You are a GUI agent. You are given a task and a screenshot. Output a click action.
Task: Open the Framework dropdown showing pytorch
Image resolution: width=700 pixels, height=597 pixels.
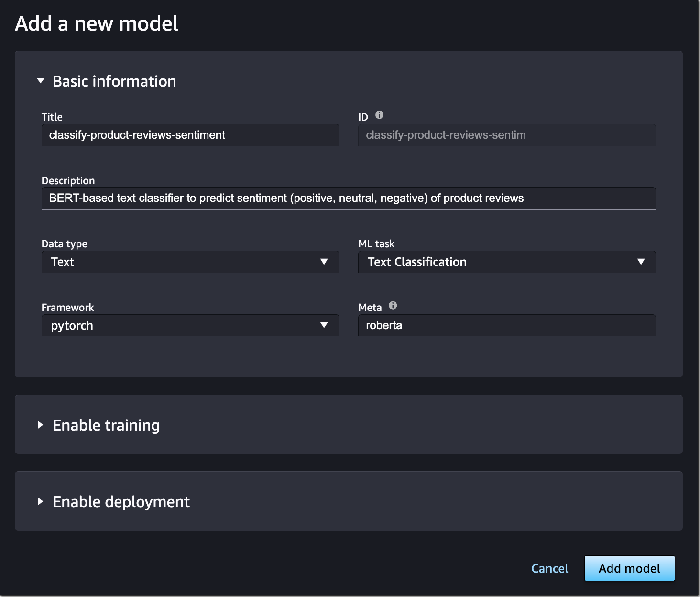(190, 325)
